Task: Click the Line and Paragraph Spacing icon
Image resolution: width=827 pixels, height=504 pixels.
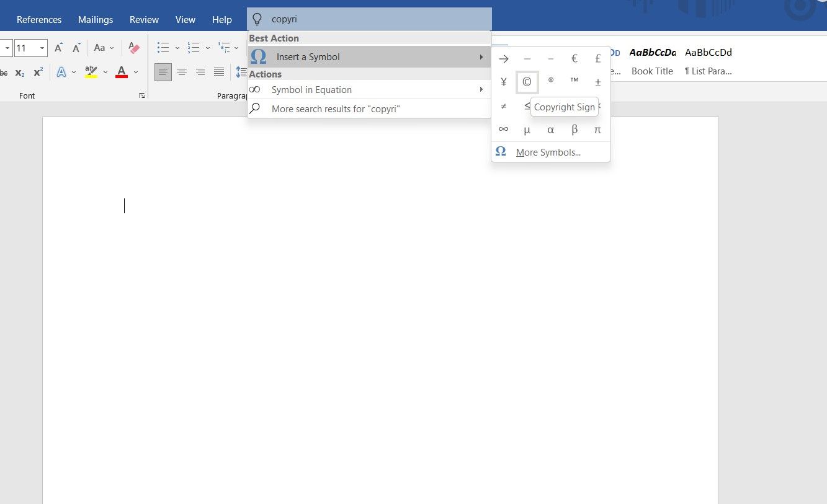Action: click(241, 72)
